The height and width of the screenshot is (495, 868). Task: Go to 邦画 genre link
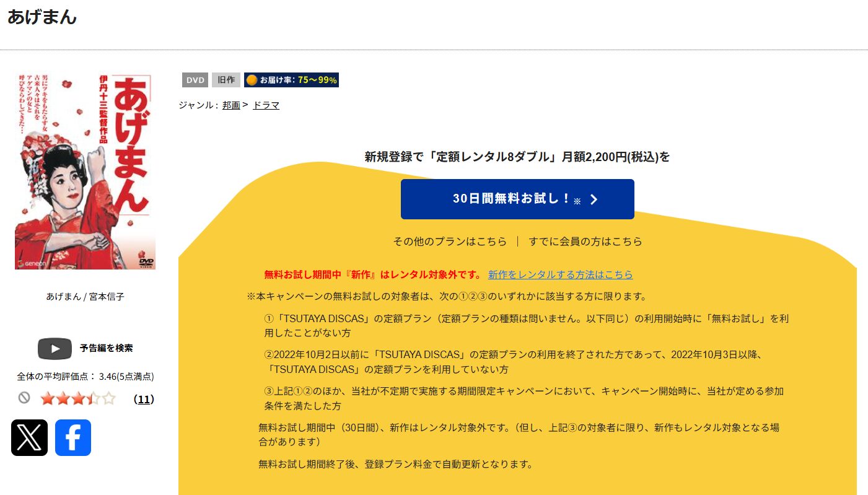coord(231,105)
